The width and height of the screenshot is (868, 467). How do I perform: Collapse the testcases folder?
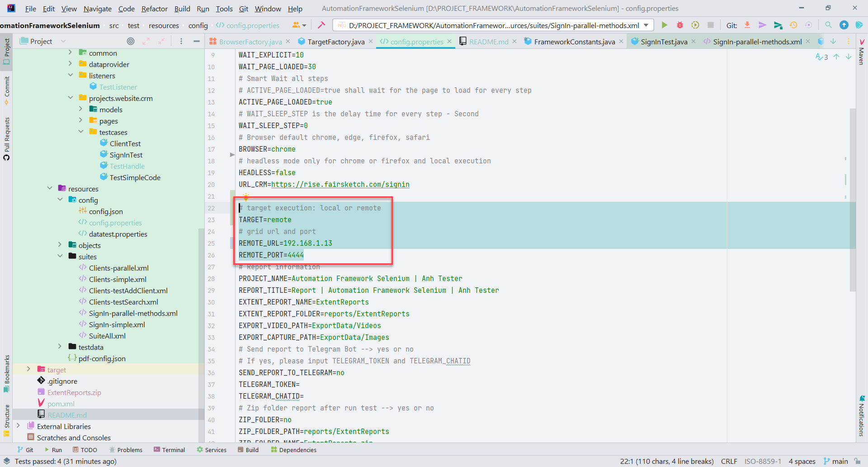coord(81,132)
